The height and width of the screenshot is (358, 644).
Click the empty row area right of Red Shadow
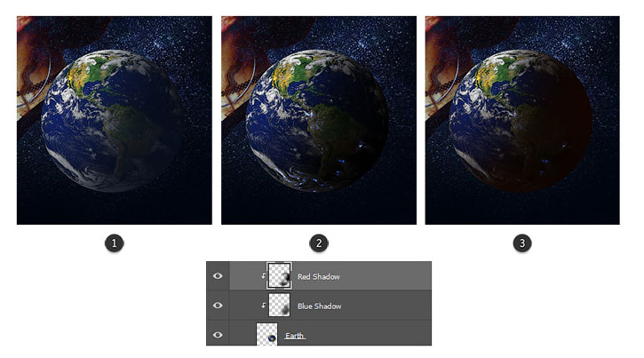coord(386,276)
